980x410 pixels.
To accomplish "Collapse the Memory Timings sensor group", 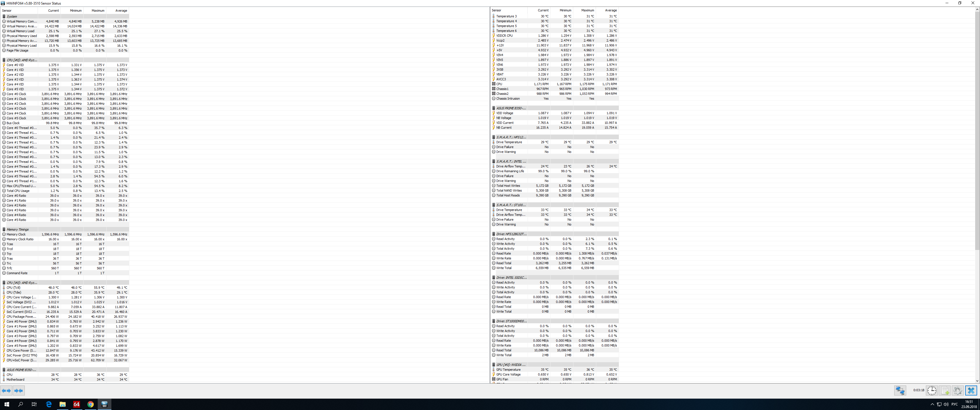I will coord(17,229).
